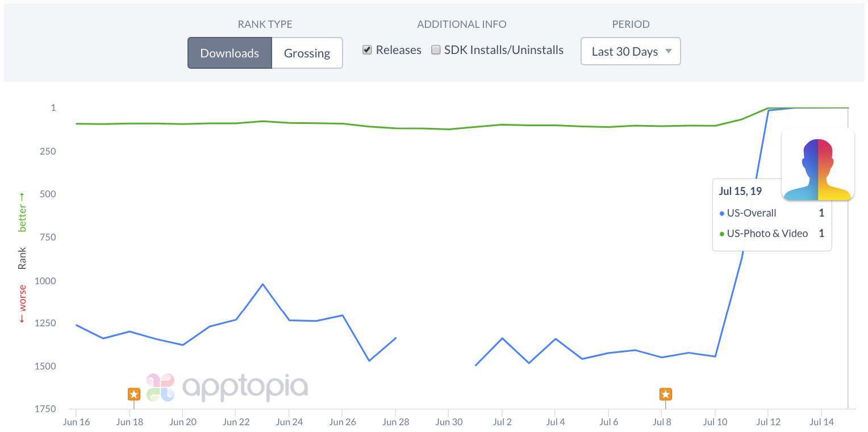The image size is (868, 432).
Task: Click the blue line peak around Jun 23
Action: 262,284
